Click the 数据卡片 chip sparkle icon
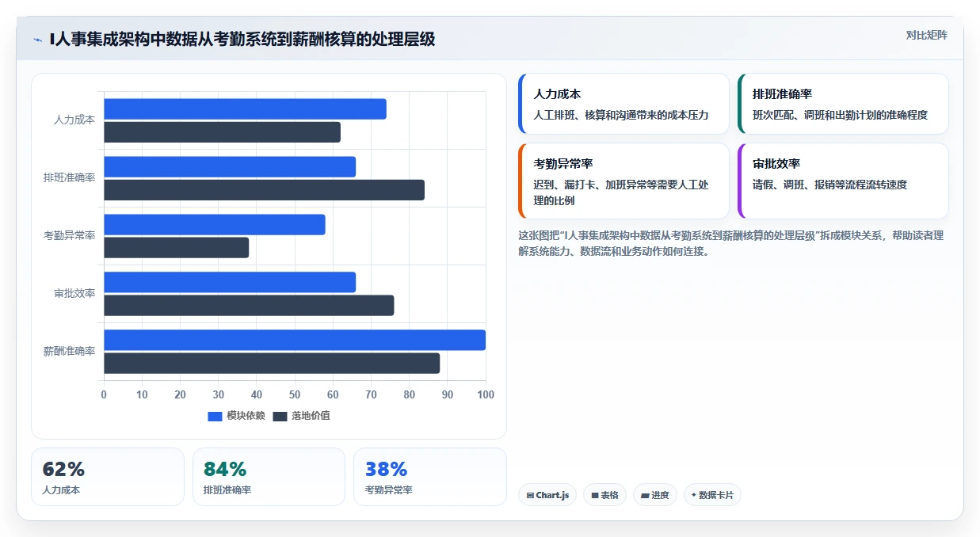This screenshot has height=537, width=980. point(694,495)
